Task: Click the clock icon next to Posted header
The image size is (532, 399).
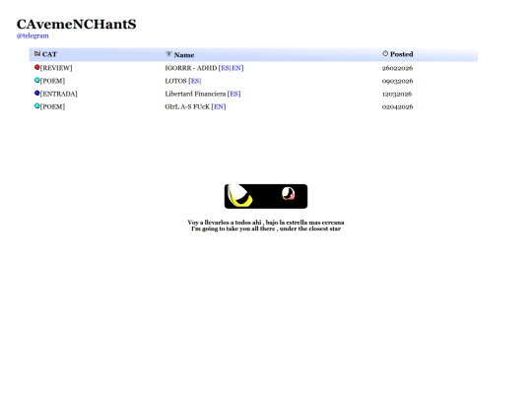Action: [x=385, y=53]
